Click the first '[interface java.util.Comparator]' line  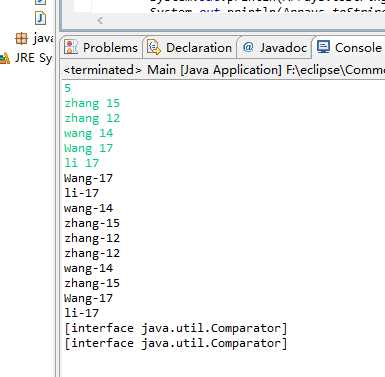(176, 328)
